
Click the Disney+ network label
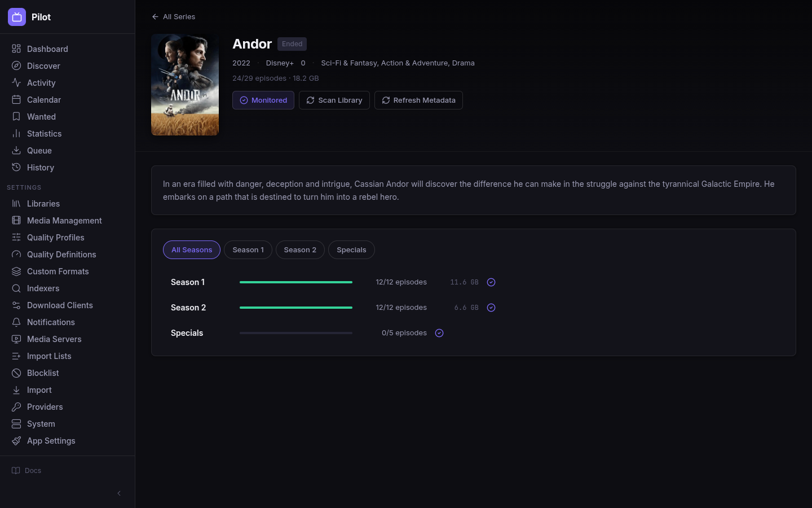tap(280, 63)
